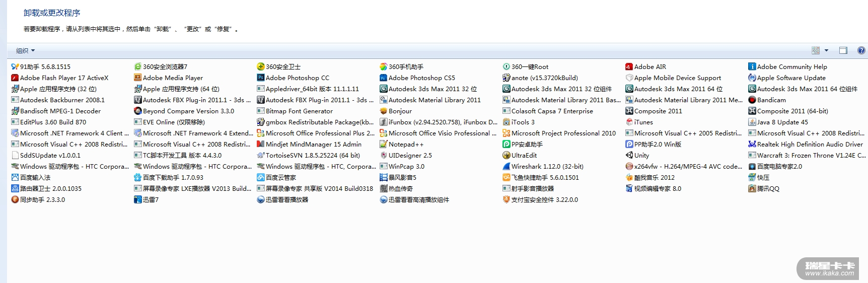The image size is (868, 283).
Task: Select the Mindjet MindManager 15 Admin entry
Action: (x=309, y=144)
